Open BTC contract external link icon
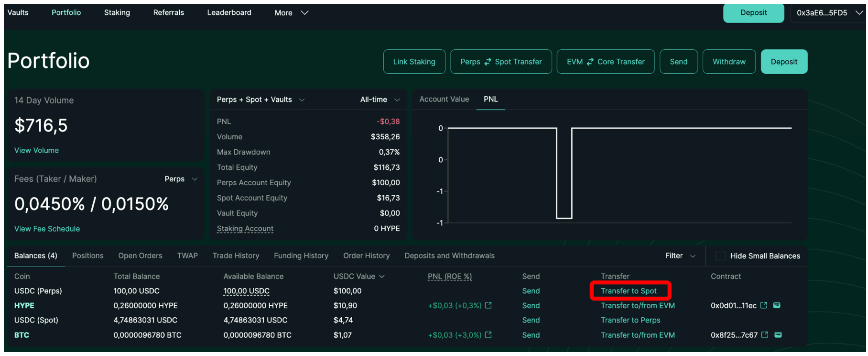 point(764,335)
